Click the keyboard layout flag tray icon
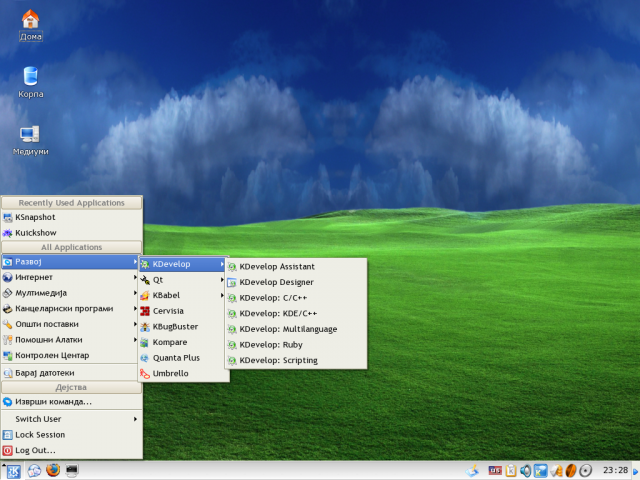 point(495,471)
